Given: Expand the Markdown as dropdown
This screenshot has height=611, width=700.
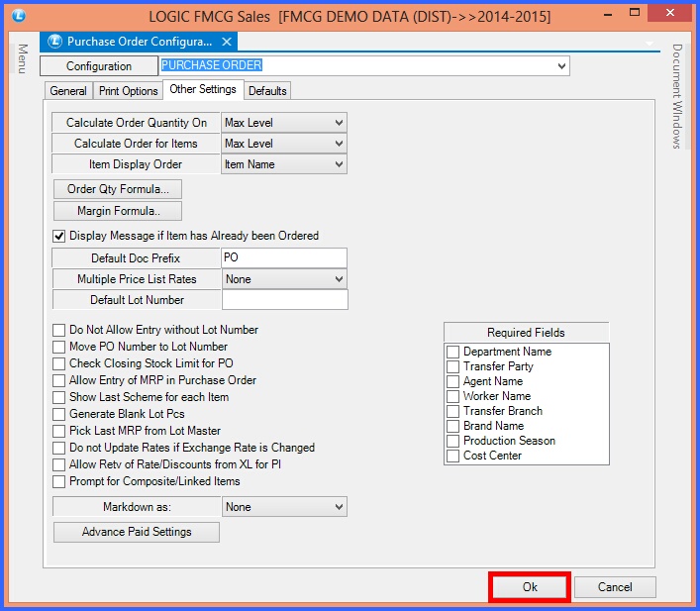Looking at the screenshot, I should (339, 507).
